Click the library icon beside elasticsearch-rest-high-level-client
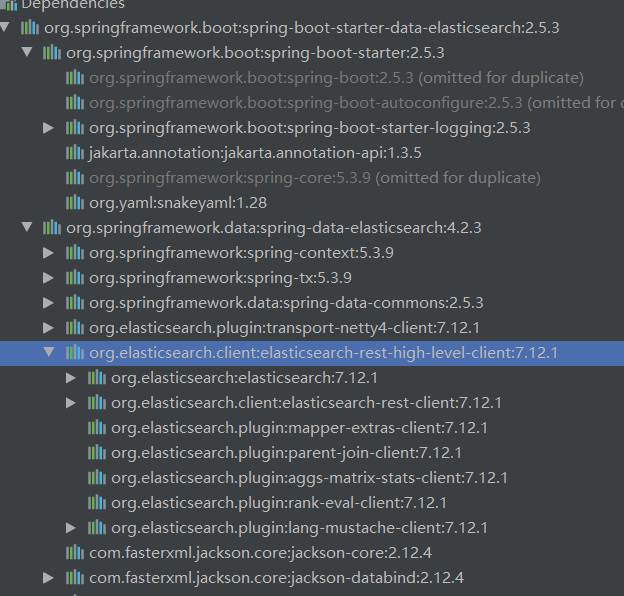The height and width of the screenshot is (596, 624). point(75,353)
